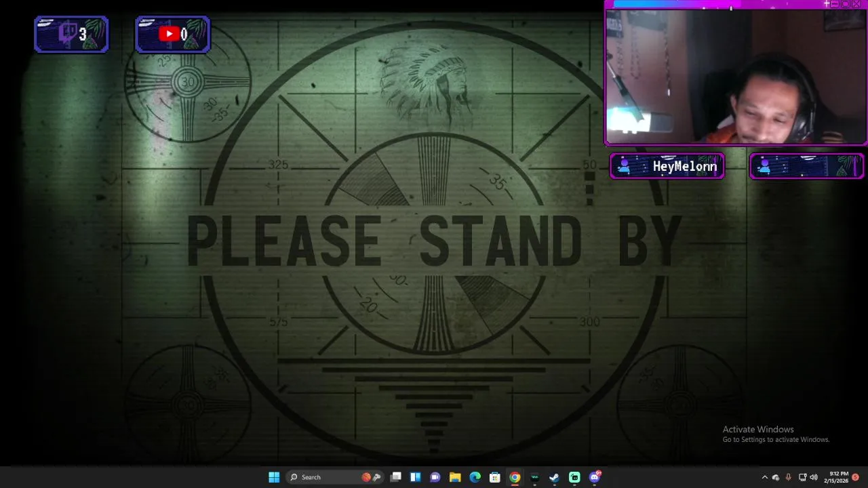
Task: Click the empty follower label next to HeyMelonn
Action: point(806,166)
